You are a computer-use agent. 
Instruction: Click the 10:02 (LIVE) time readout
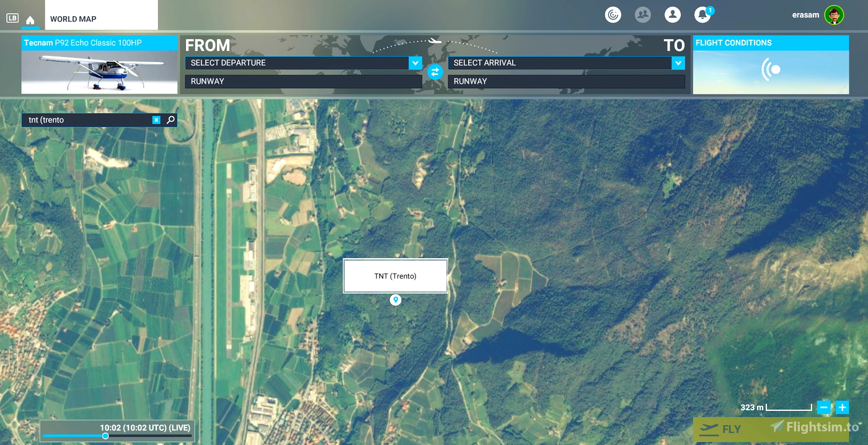[146, 428]
